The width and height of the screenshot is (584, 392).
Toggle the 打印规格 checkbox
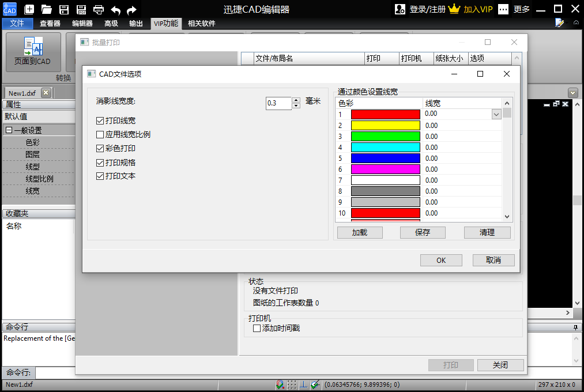[x=100, y=163]
